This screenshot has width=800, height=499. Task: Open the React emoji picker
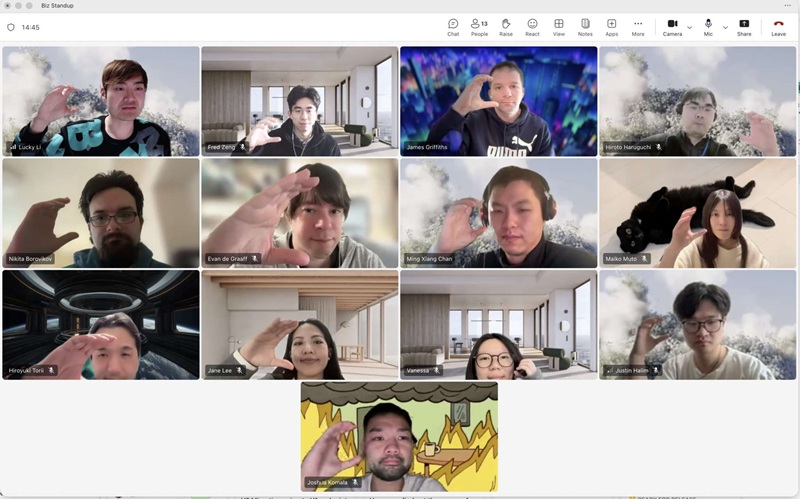532,26
